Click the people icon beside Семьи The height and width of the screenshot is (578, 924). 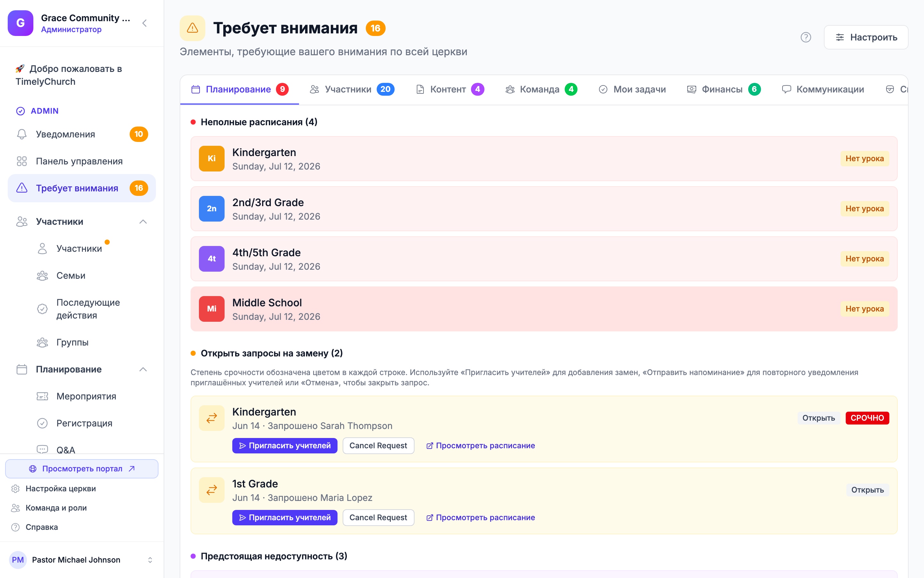[42, 276]
